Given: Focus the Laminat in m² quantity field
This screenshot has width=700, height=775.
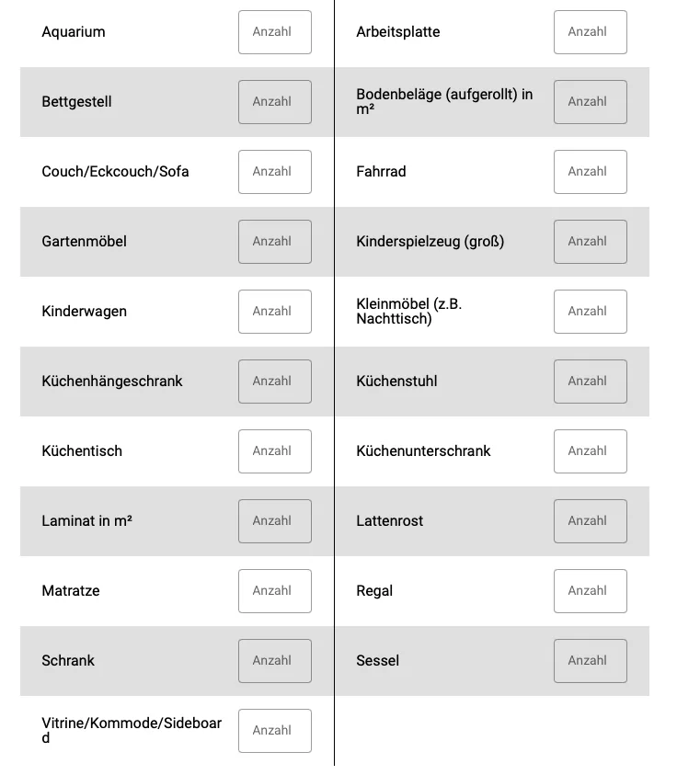Looking at the screenshot, I should [x=274, y=521].
